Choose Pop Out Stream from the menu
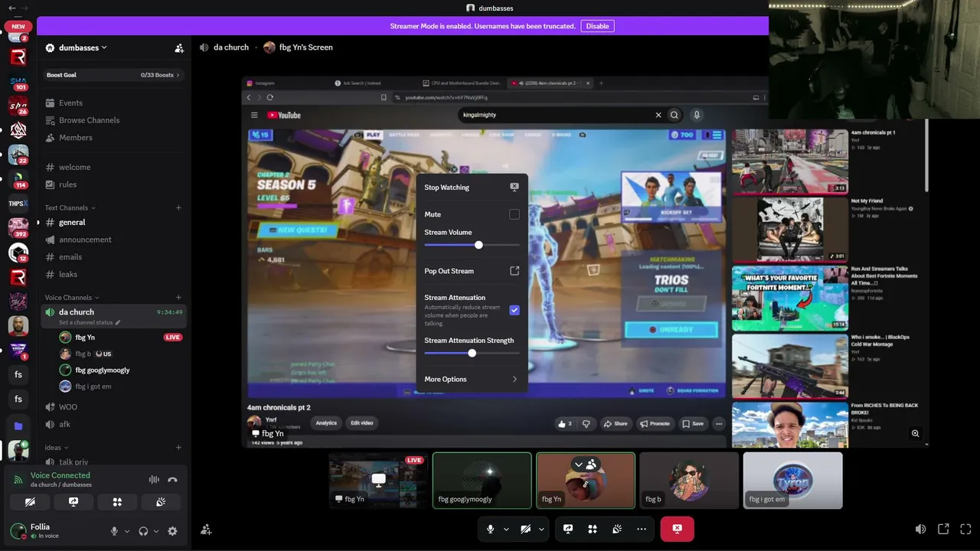The height and width of the screenshot is (551, 980). [472, 271]
